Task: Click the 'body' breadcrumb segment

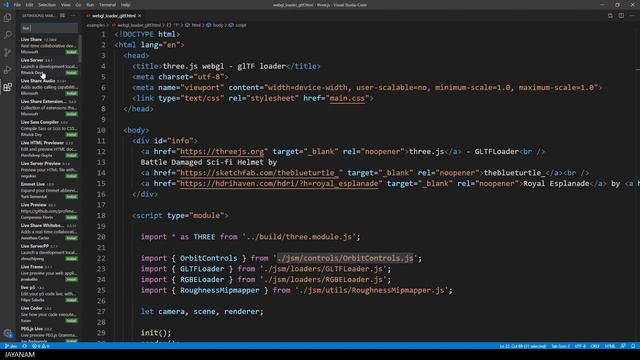Action: (x=218, y=25)
